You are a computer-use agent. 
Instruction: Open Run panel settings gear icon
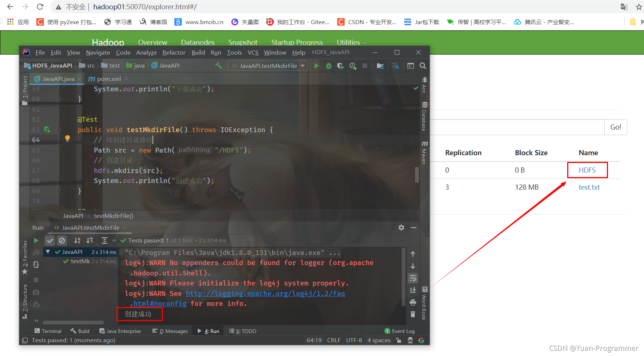point(401,227)
